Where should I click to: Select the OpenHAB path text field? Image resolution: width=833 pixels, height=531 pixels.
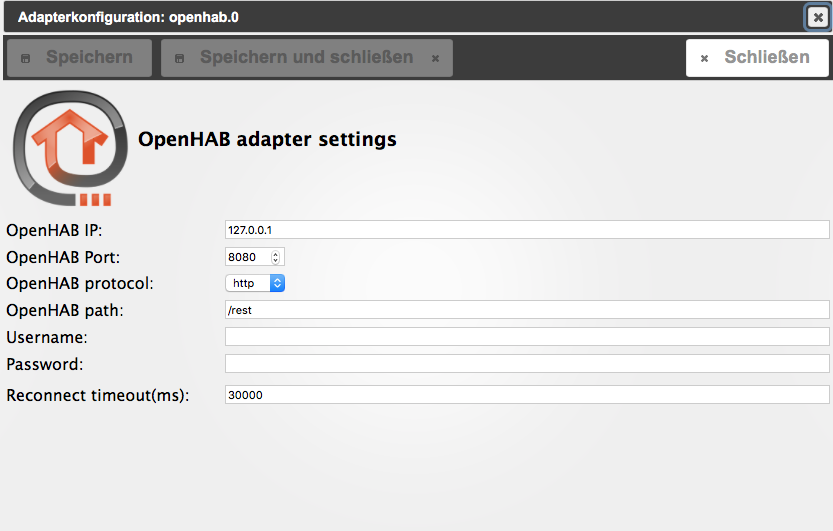pos(527,310)
